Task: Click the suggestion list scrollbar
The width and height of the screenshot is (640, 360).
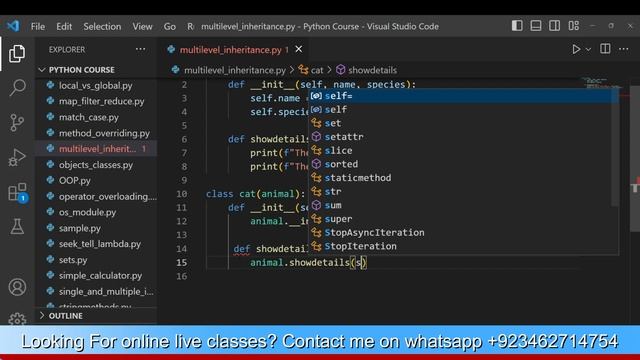Action: pos(615,148)
